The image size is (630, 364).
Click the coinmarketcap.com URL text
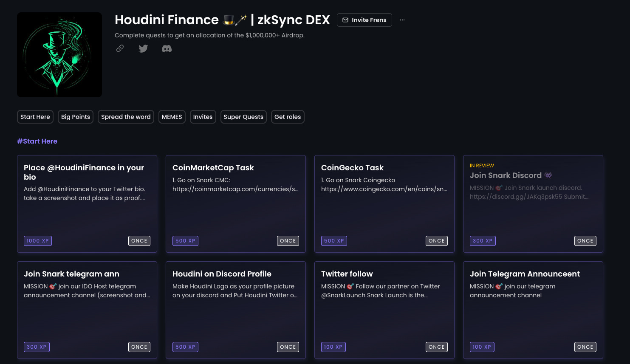point(235,189)
